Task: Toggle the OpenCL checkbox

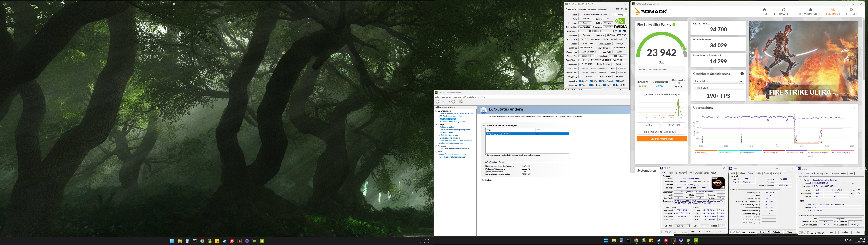Action: [580, 81]
